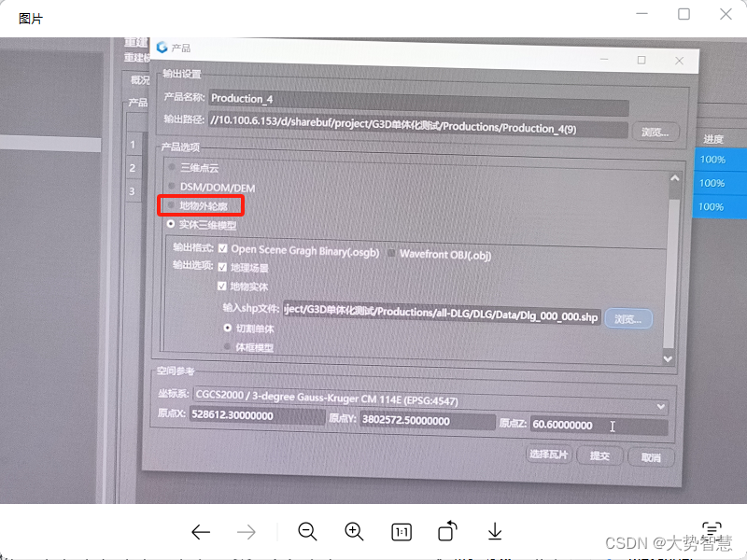Toggle the 地理场景 checkbox

(222, 267)
